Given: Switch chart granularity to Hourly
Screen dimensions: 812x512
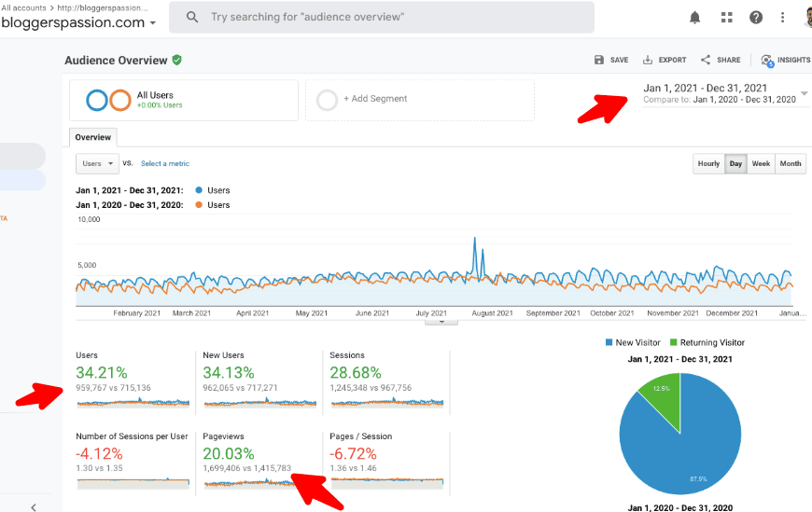Looking at the screenshot, I should [x=708, y=164].
